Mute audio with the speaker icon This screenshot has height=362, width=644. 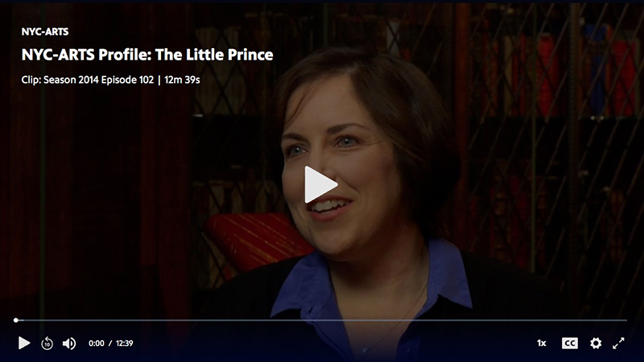pyautogui.click(x=69, y=343)
